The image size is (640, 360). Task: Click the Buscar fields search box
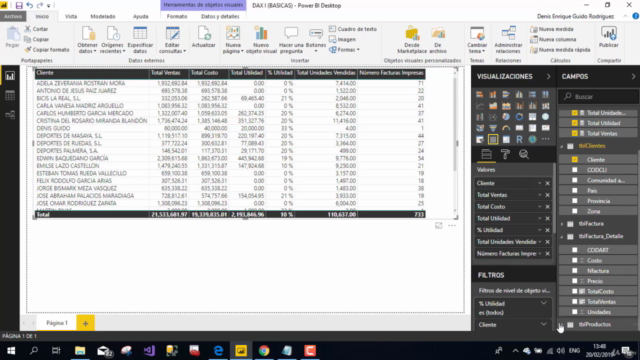point(598,97)
